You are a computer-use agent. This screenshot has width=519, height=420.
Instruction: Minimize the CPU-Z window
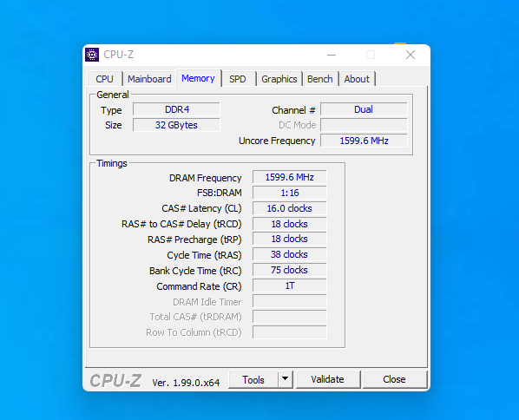[x=332, y=55]
